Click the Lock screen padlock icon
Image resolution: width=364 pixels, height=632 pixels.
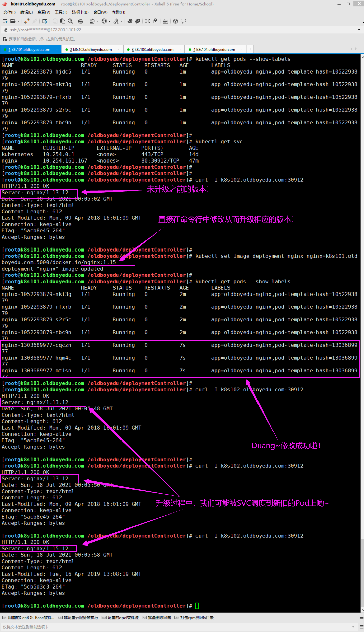[x=155, y=21]
